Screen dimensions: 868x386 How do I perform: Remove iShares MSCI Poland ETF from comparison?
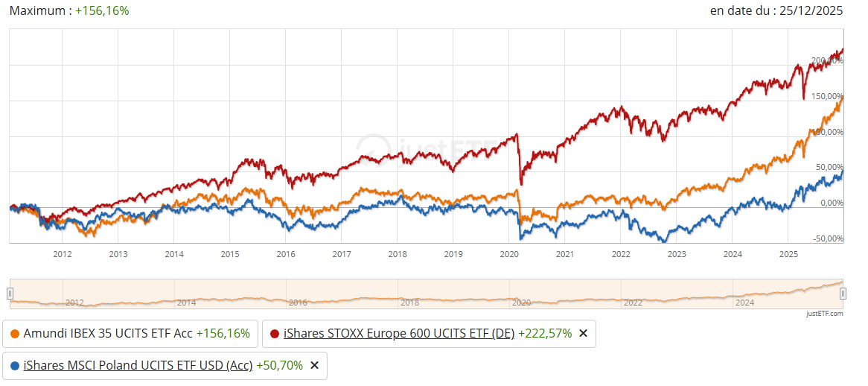point(314,365)
